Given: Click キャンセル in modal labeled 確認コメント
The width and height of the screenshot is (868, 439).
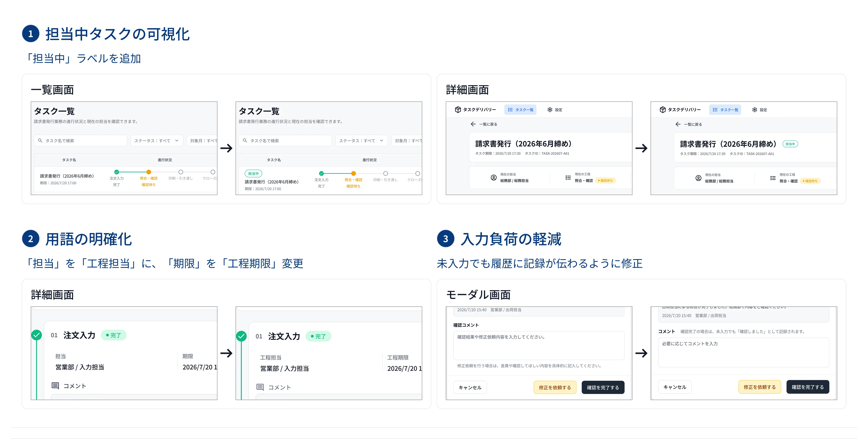Looking at the screenshot, I should coord(470,387).
